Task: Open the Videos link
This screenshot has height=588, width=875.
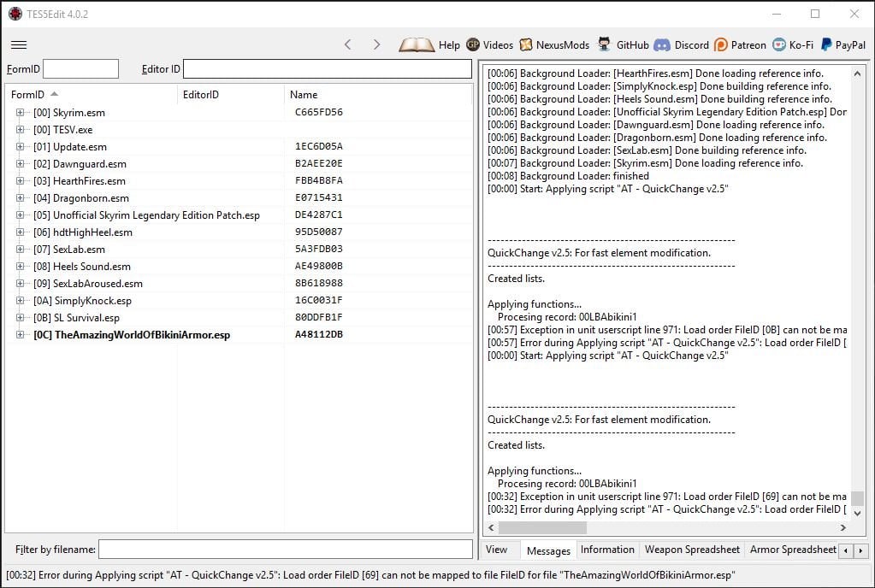Action: (489, 44)
